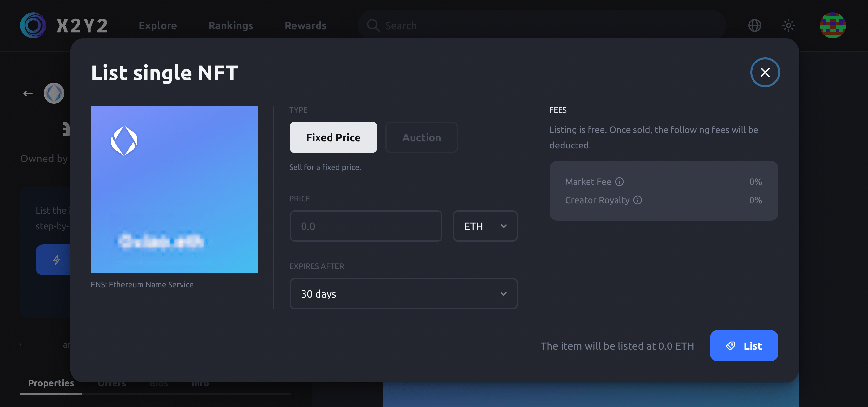
Task: Click the user profile avatar icon
Action: point(833,25)
